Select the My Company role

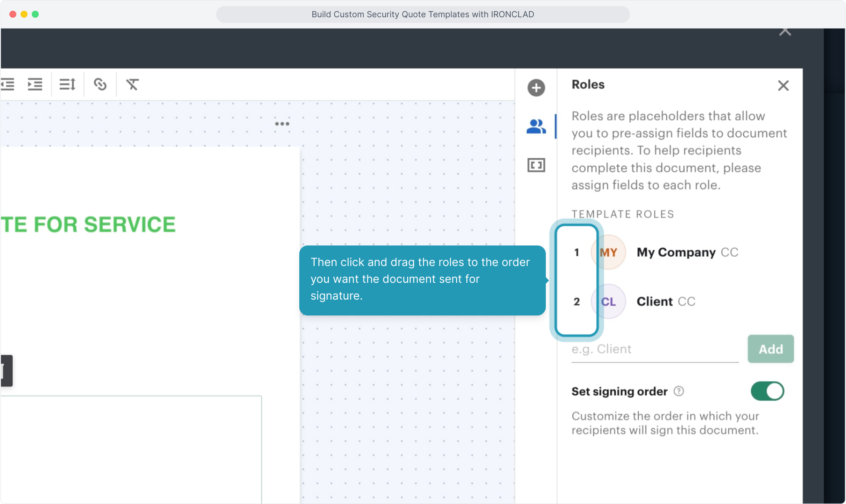[676, 252]
